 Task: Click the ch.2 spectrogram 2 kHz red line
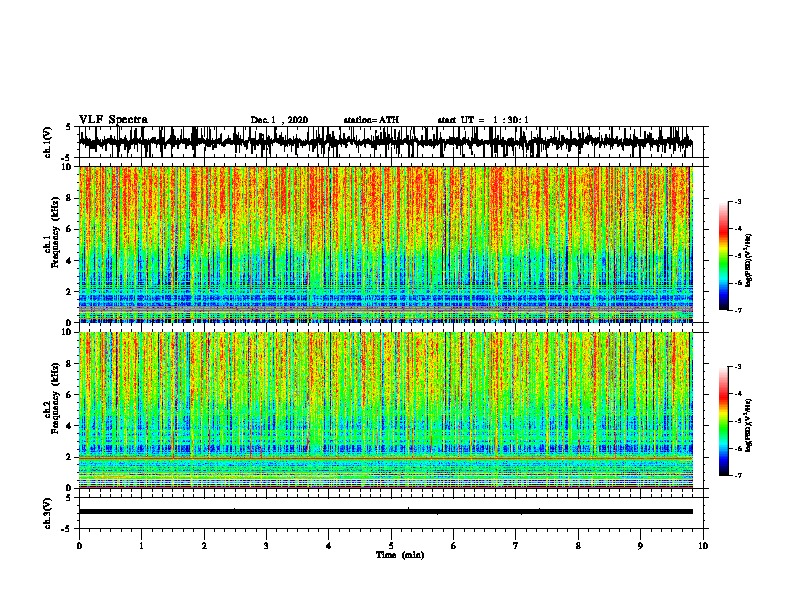tap(386, 458)
